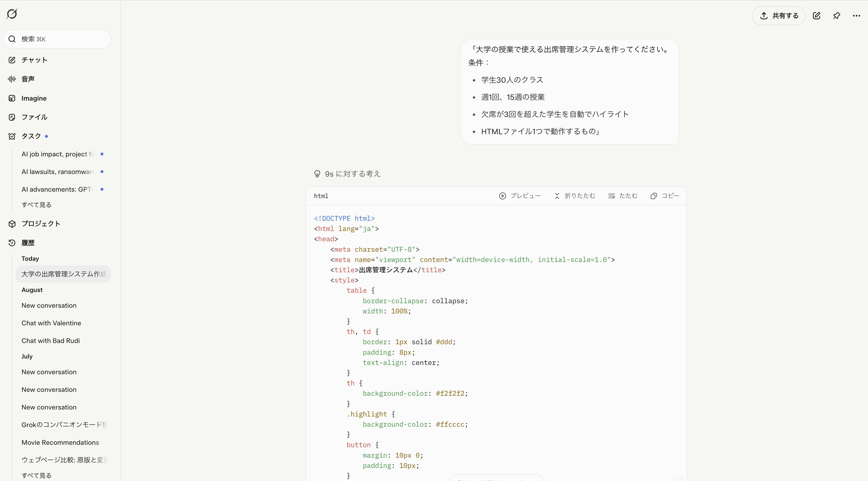Screen dimensions: 868x481
Task: Select the Chat with Valentine conversation
Action: [51, 323]
